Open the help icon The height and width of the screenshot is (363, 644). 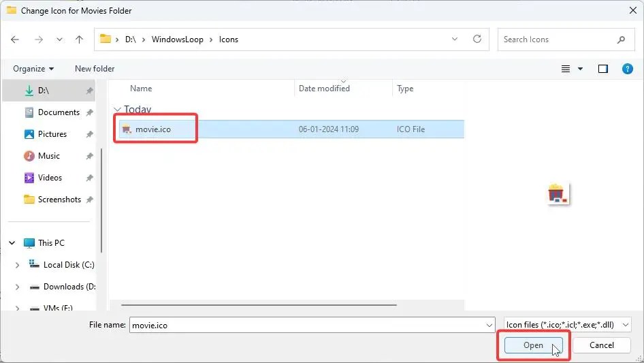627,69
